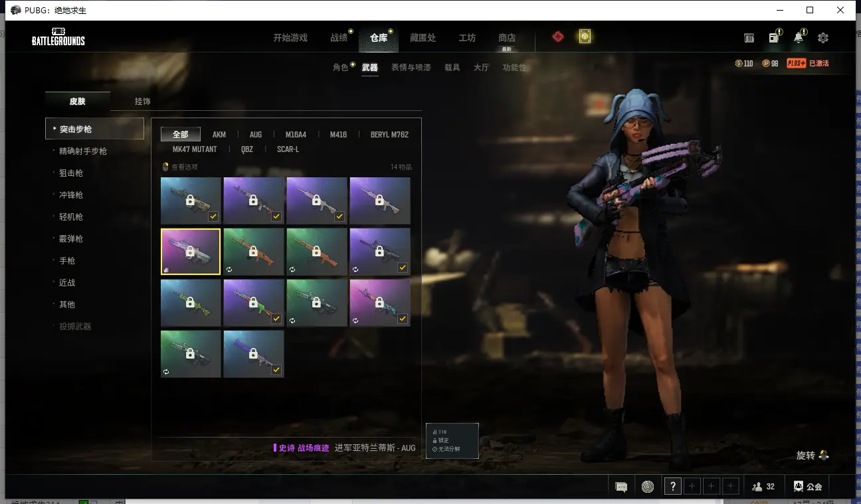Filter skins by MK47 MUTANT
The width and height of the screenshot is (861, 504).
(x=195, y=149)
